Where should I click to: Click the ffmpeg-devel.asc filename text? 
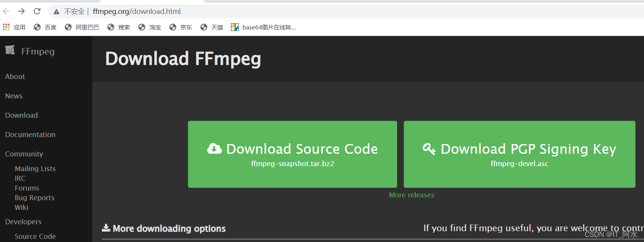[x=520, y=164]
